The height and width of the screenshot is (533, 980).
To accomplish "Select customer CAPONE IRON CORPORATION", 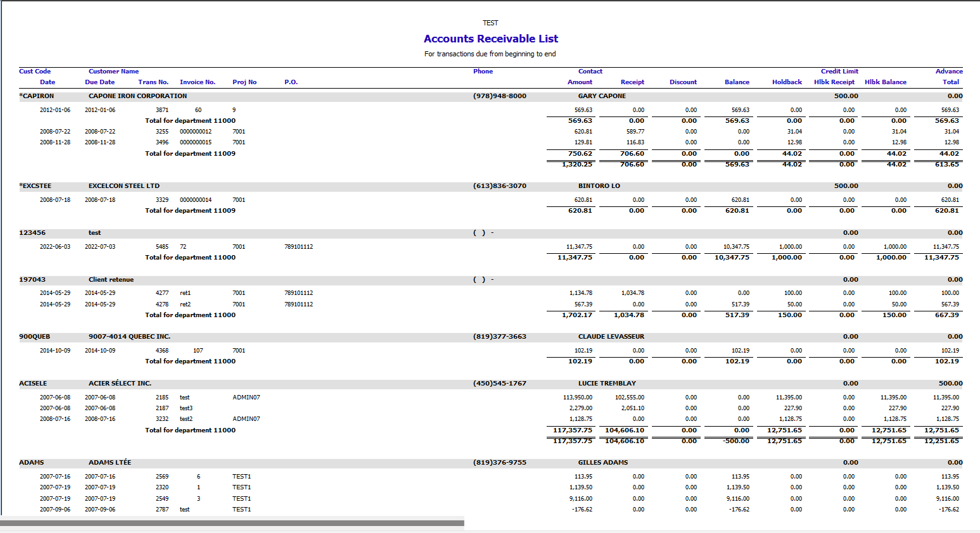I will click(x=137, y=96).
